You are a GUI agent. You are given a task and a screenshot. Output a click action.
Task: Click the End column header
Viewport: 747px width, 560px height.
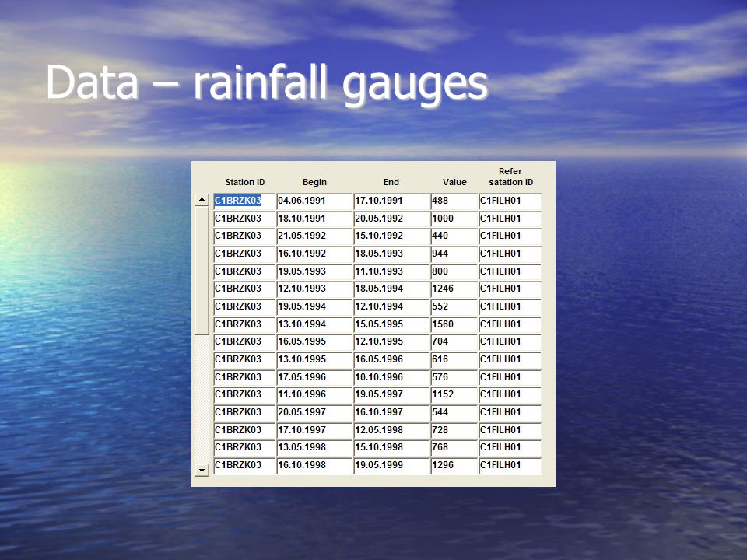(391, 182)
